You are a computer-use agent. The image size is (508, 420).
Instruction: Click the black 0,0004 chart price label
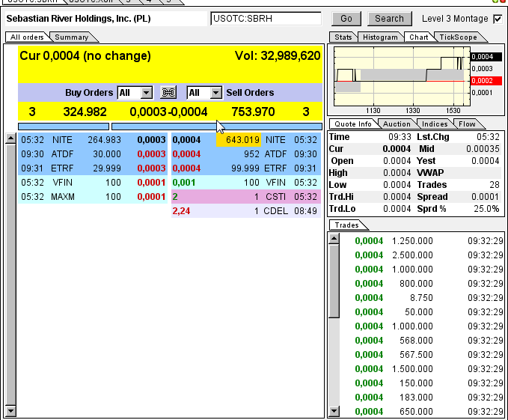click(x=486, y=57)
